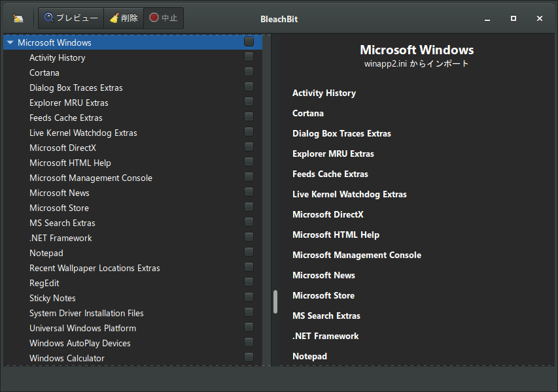Check the Microsoft News checkbox

point(249,192)
